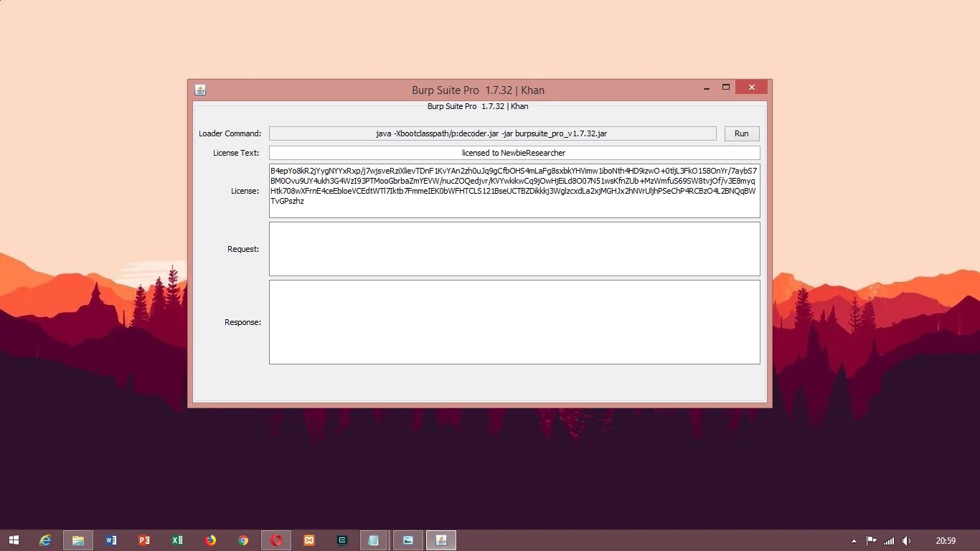980x551 pixels.
Task: Open Excel from the taskbar
Action: (176, 540)
